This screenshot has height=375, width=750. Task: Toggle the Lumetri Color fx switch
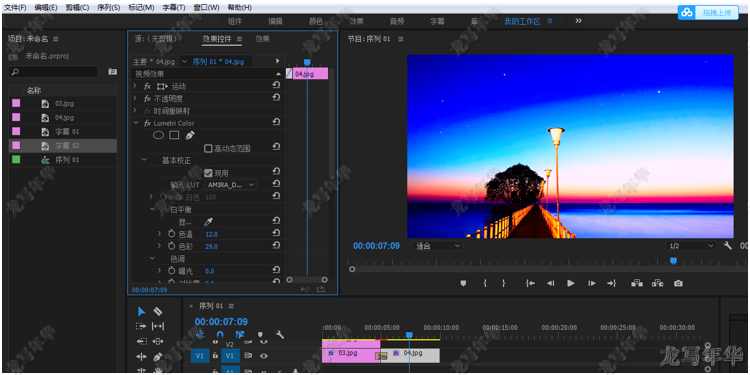147,123
